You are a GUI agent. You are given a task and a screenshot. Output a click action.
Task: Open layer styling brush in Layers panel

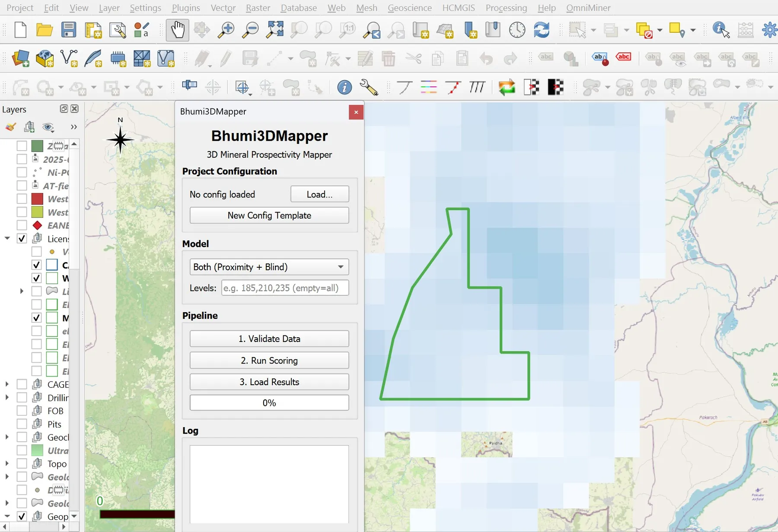pyautogui.click(x=10, y=127)
